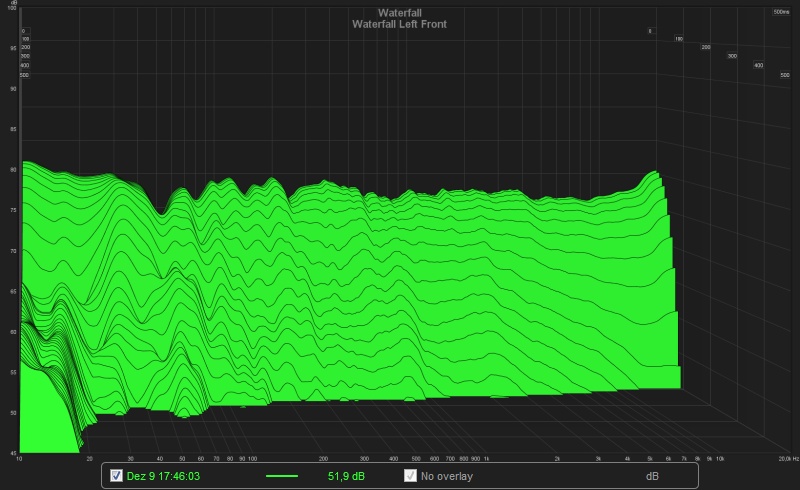Click the 85 dB vertical axis label
Screen dimensions: 800x490
click(13, 129)
